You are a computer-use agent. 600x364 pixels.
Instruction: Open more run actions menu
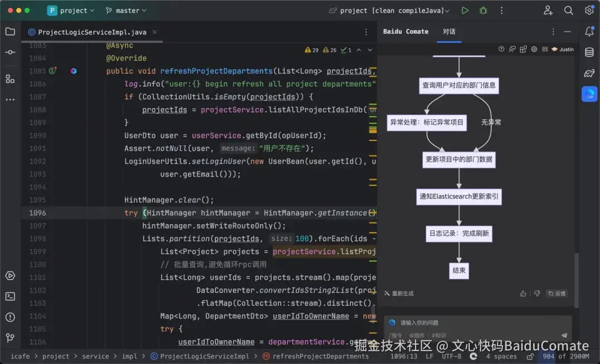pyautogui.click(x=502, y=11)
